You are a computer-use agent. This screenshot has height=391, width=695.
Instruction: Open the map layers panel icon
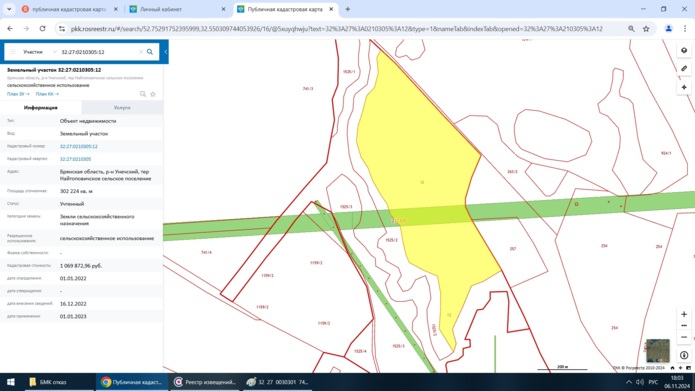coord(684,51)
